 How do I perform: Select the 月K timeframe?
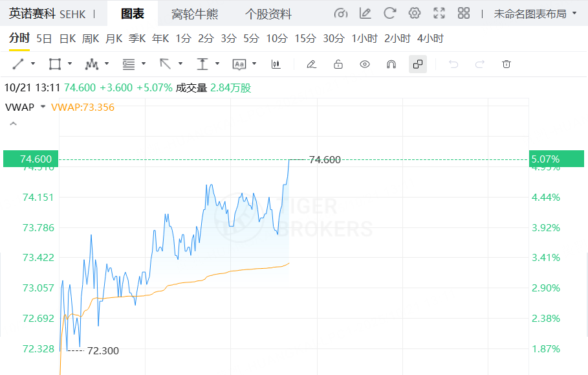point(114,38)
